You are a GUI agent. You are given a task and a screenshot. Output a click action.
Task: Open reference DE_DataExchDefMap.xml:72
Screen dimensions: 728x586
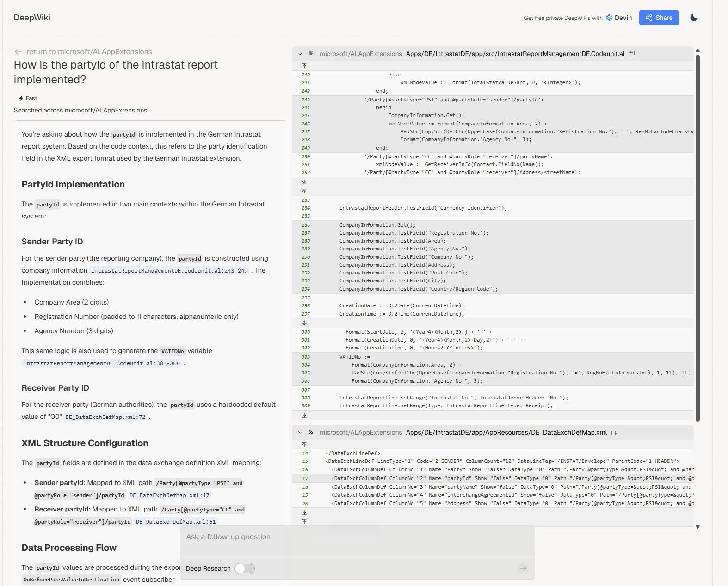(x=105, y=417)
